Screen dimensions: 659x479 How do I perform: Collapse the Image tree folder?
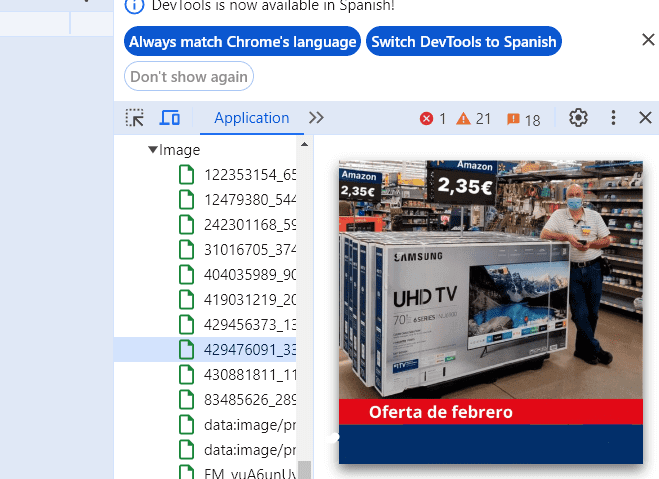153,149
